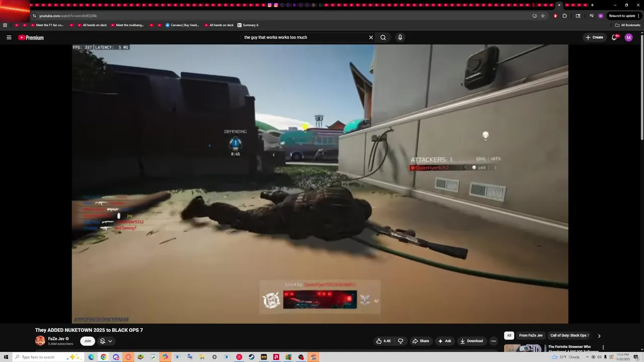This screenshot has width=644, height=362.
Task: Open FaZe Jev channel avatar
Action: pos(40,341)
